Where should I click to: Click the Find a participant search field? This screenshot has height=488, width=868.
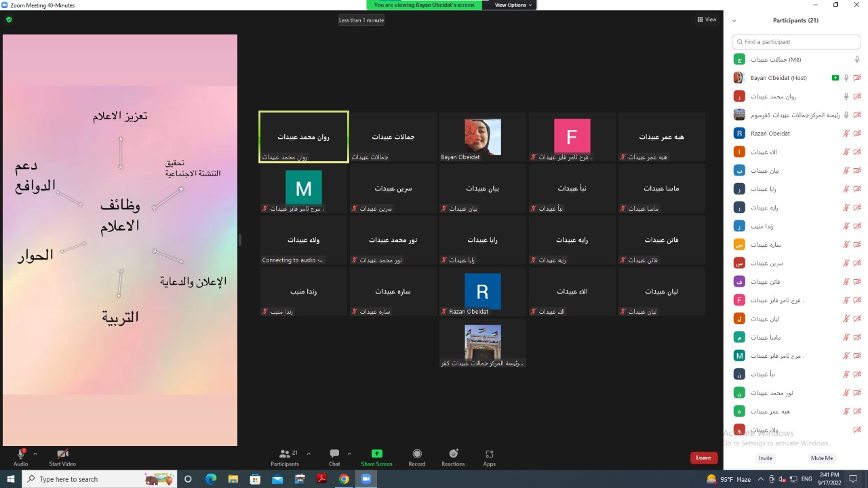(796, 42)
